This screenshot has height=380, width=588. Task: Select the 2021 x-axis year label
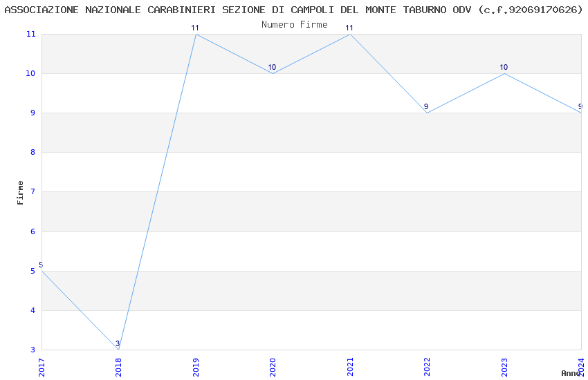point(350,368)
